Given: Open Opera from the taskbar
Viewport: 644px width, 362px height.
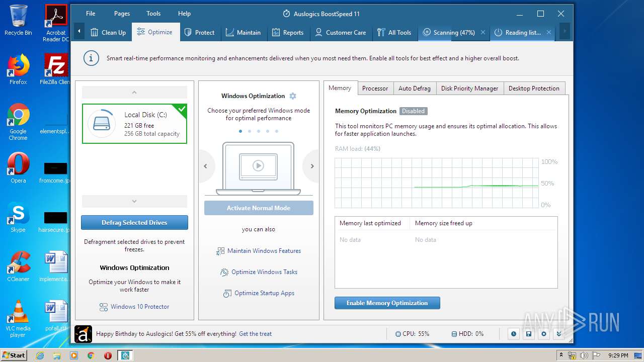Looking at the screenshot, I should [x=108, y=355].
